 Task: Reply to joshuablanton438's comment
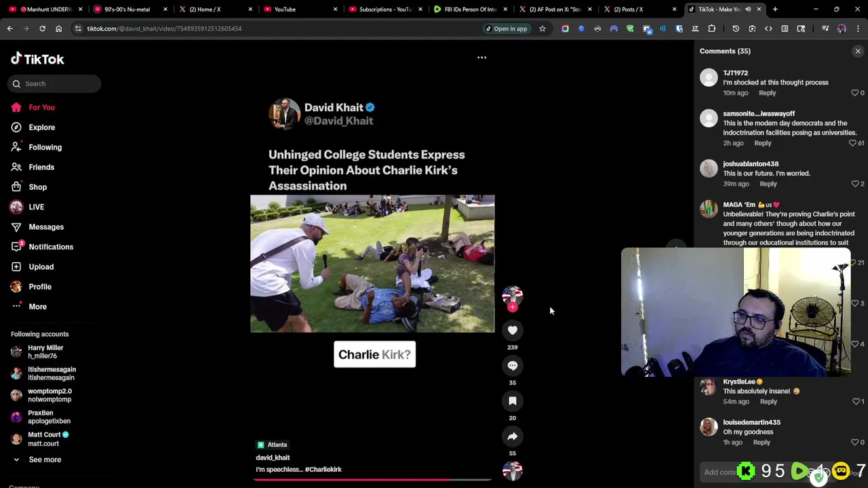coord(768,184)
